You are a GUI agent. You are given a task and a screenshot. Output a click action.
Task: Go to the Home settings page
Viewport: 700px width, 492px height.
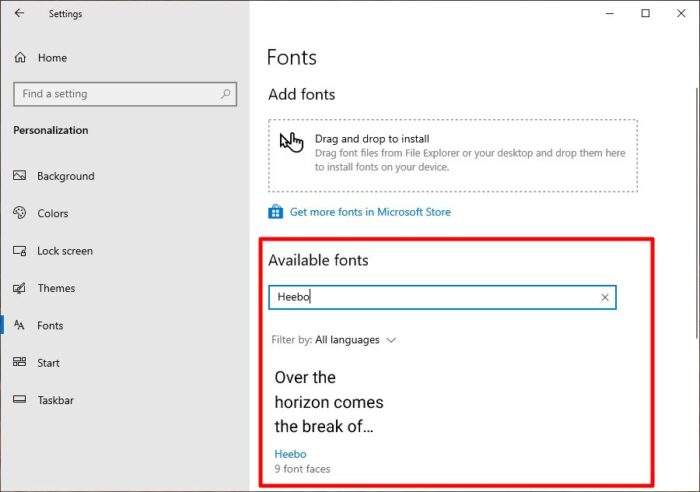click(x=52, y=58)
